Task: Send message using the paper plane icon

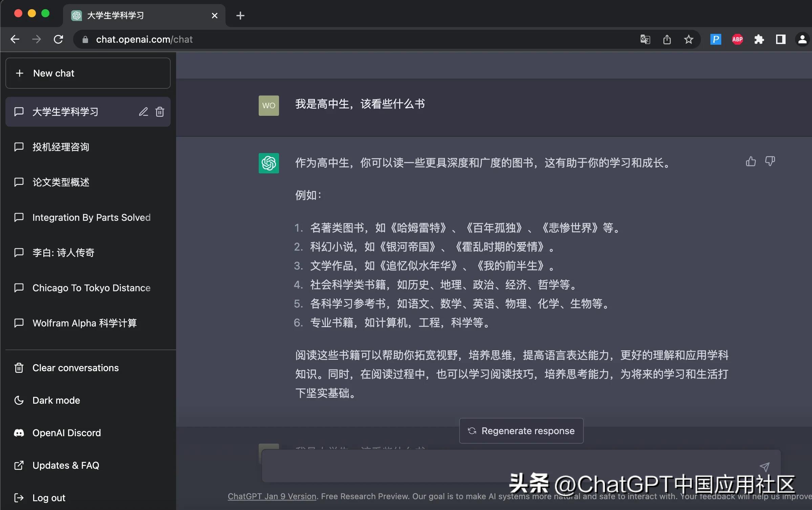Action: click(x=765, y=467)
